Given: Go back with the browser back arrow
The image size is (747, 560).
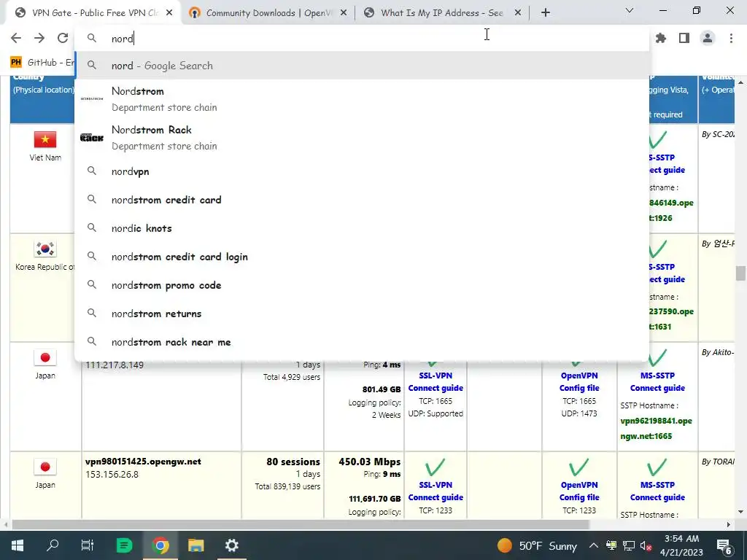Looking at the screenshot, I should click(16, 38).
